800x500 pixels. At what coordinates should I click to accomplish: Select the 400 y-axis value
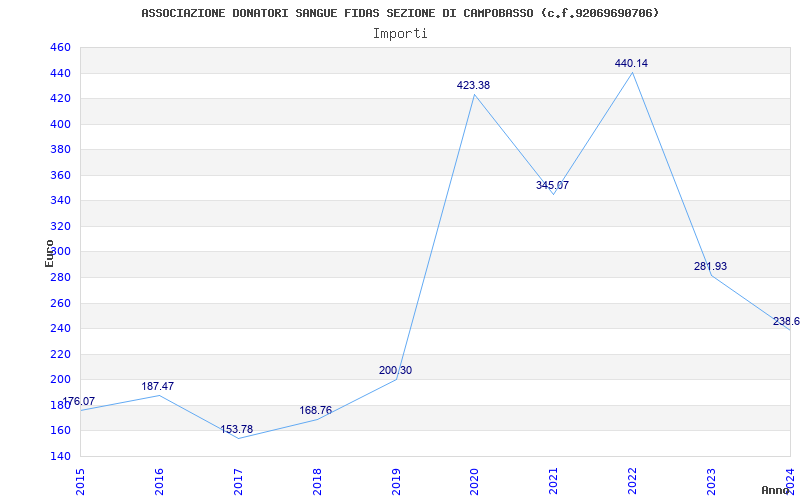(x=60, y=124)
